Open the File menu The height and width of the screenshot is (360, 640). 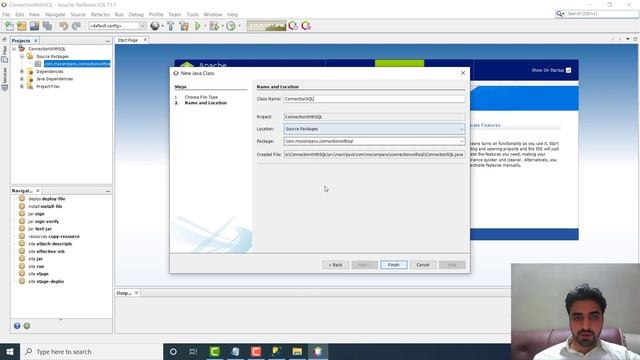pos(6,14)
